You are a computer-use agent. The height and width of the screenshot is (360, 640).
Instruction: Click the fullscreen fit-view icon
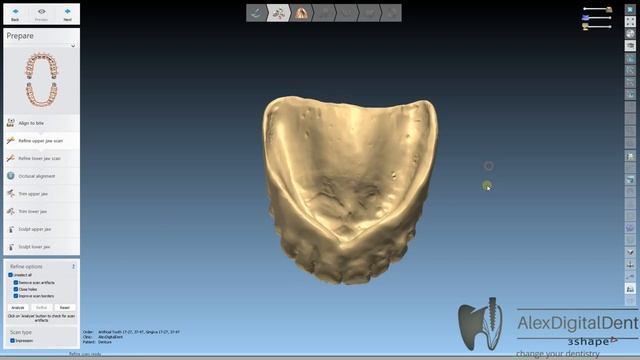pyautogui.click(x=630, y=21)
